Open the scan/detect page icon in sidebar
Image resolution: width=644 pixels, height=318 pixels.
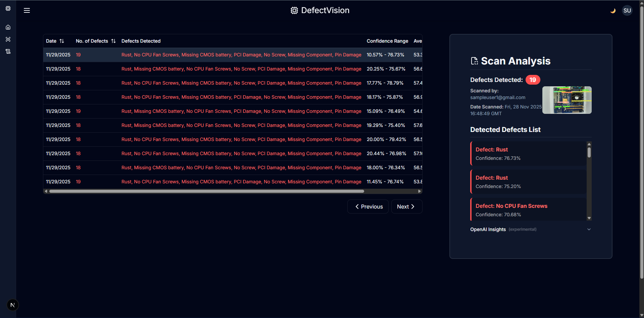coord(8,39)
